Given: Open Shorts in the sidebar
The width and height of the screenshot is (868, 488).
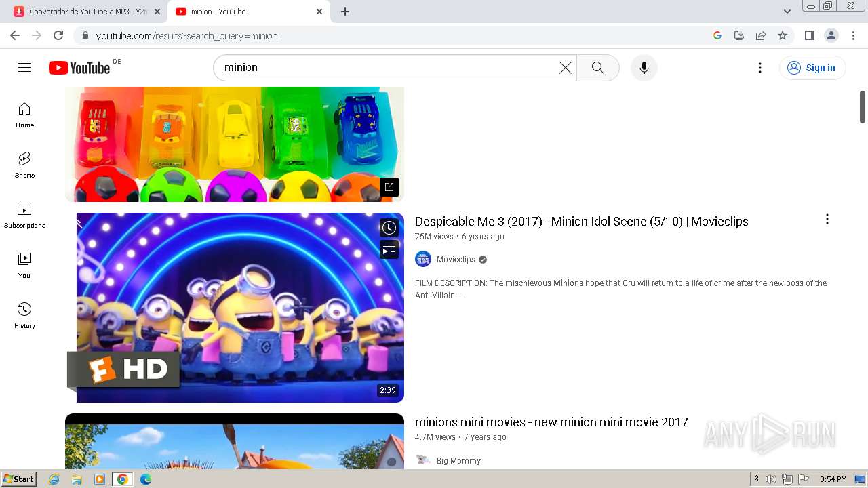Looking at the screenshot, I should [24, 165].
